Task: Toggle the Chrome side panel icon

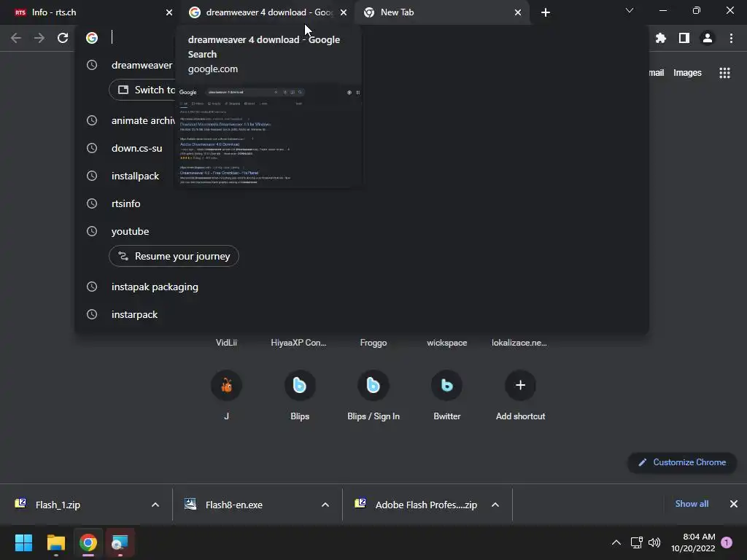Action: (684, 38)
